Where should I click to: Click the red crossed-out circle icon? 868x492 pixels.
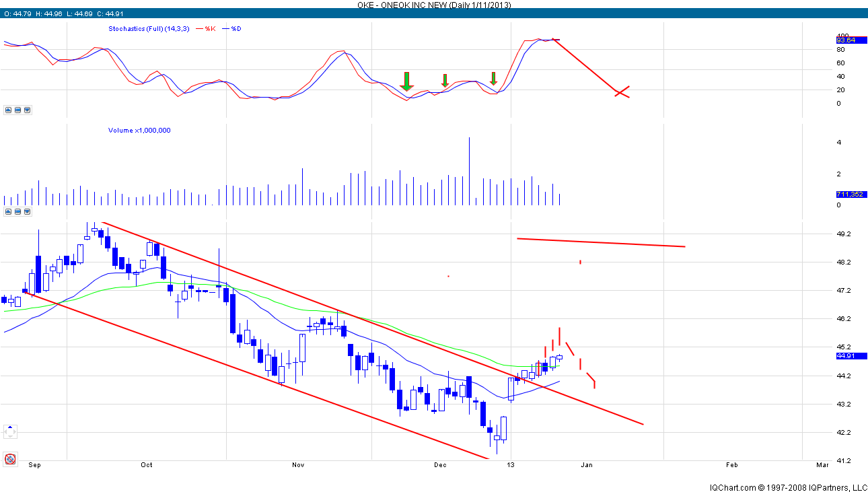click(x=10, y=459)
